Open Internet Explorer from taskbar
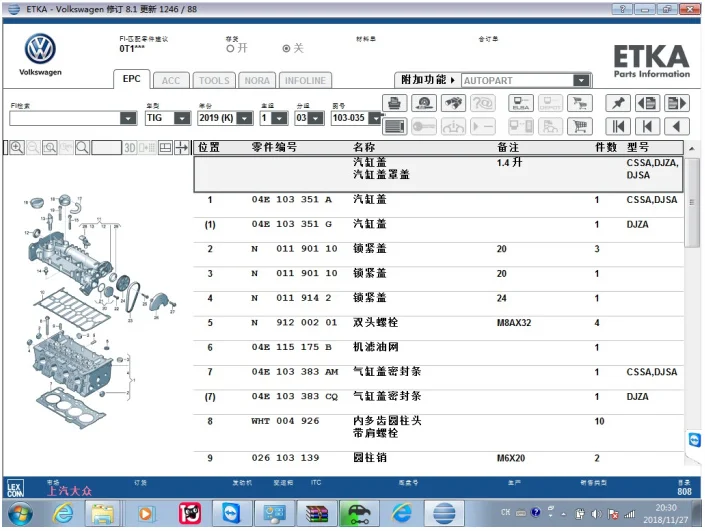The width and height of the screenshot is (705, 531). click(x=63, y=513)
